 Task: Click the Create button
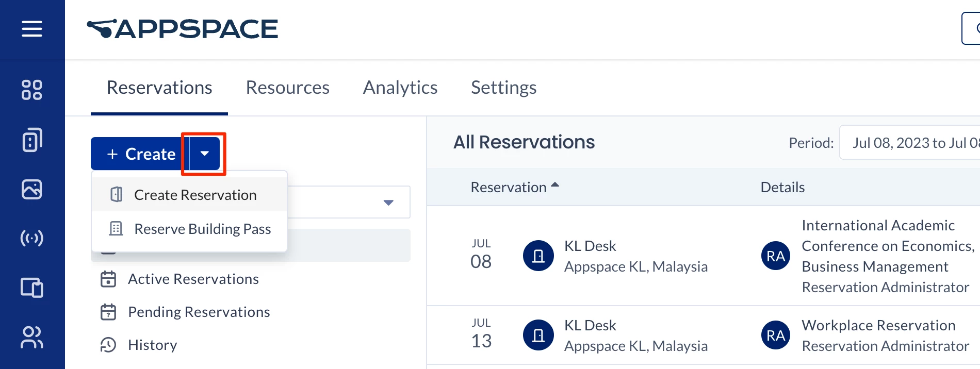point(139,154)
